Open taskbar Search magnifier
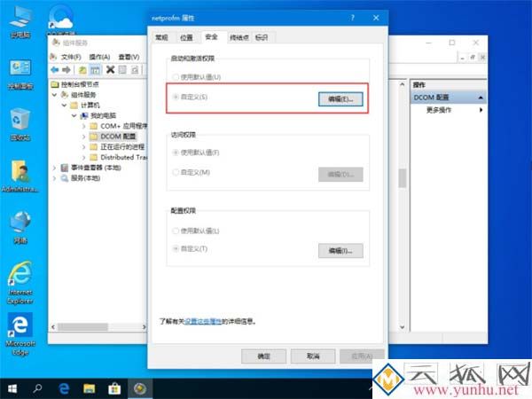Image resolution: width=532 pixels, height=399 pixels. click(37, 388)
